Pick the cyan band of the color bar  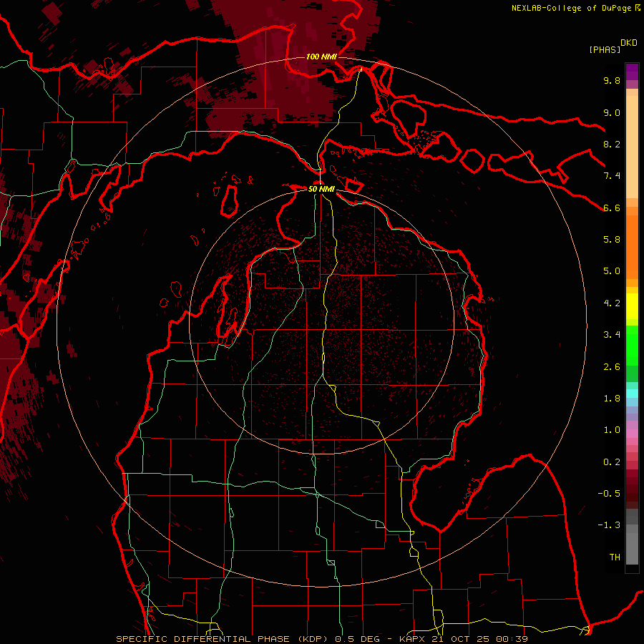(632, 394)
